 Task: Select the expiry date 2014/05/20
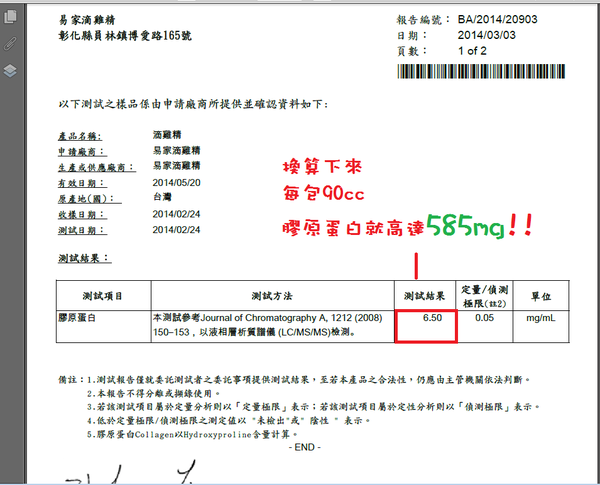point(177,182)
